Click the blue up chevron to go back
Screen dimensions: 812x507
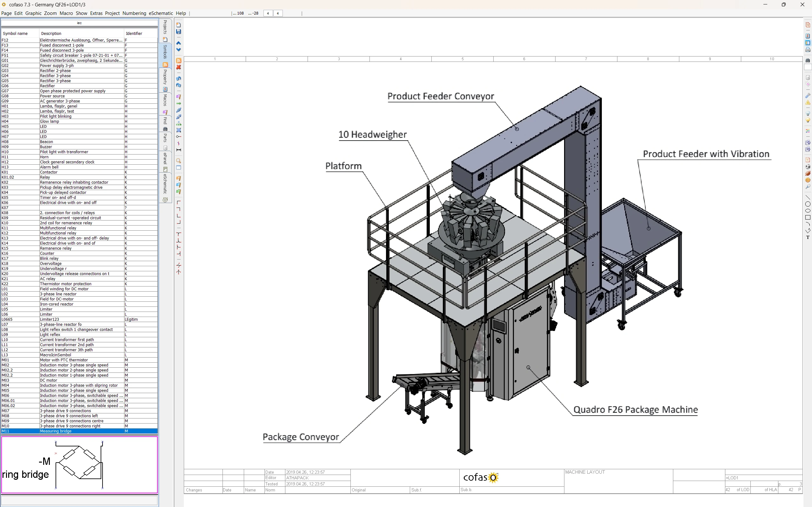click(x=179, y=43)
